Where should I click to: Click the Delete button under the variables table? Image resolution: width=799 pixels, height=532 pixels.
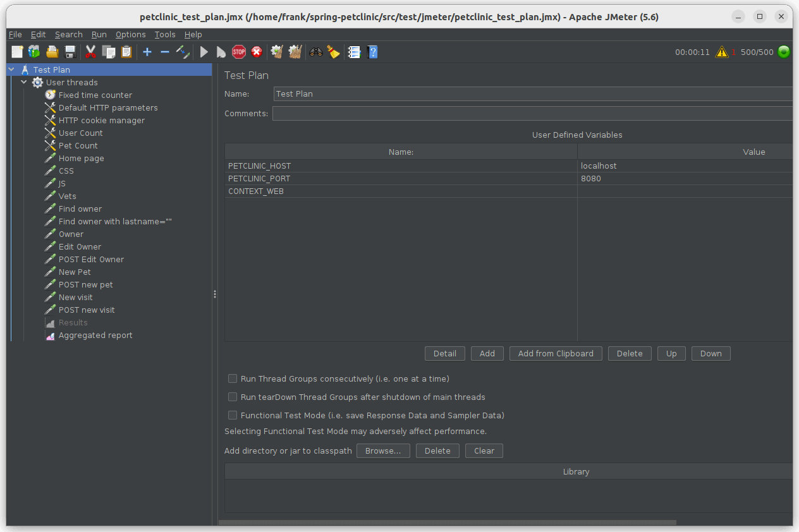coord(630,353)
